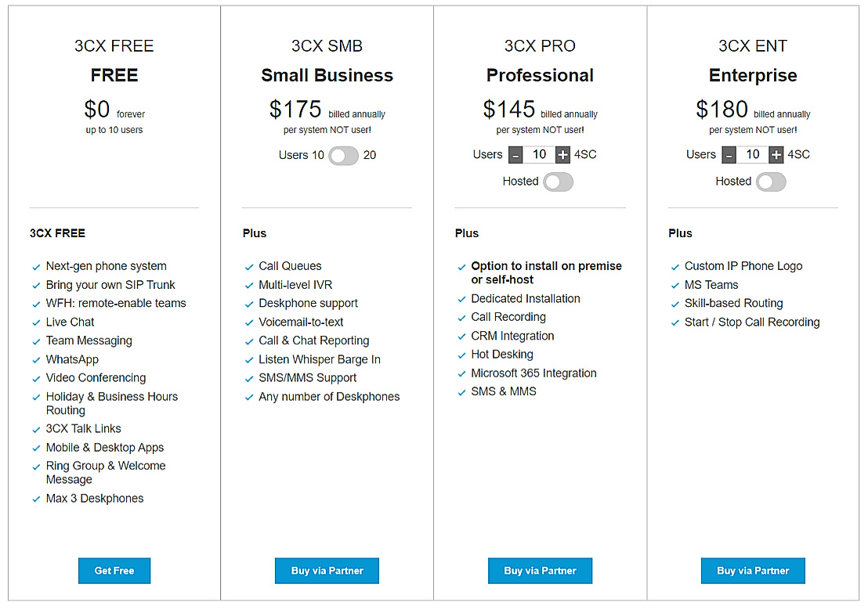Click the Professional plan users count field
The width and height of the screenshot is (868, 609).
(x=539, y=154)
